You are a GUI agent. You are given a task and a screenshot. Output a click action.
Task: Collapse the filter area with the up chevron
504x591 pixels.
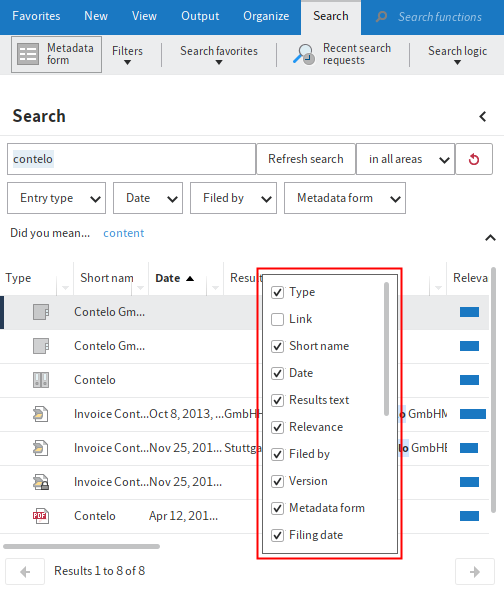pos(490,237)
